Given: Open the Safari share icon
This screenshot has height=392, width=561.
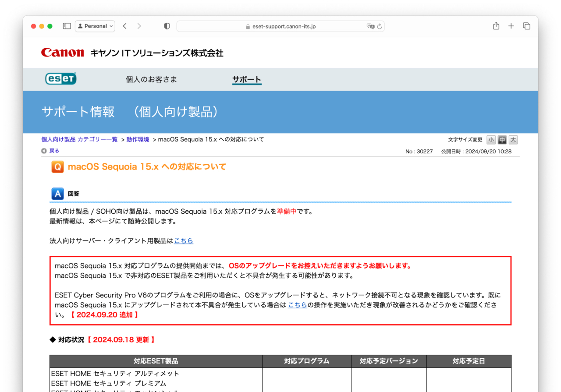Looking at the screenshot, I should click(x=496, y=26).
